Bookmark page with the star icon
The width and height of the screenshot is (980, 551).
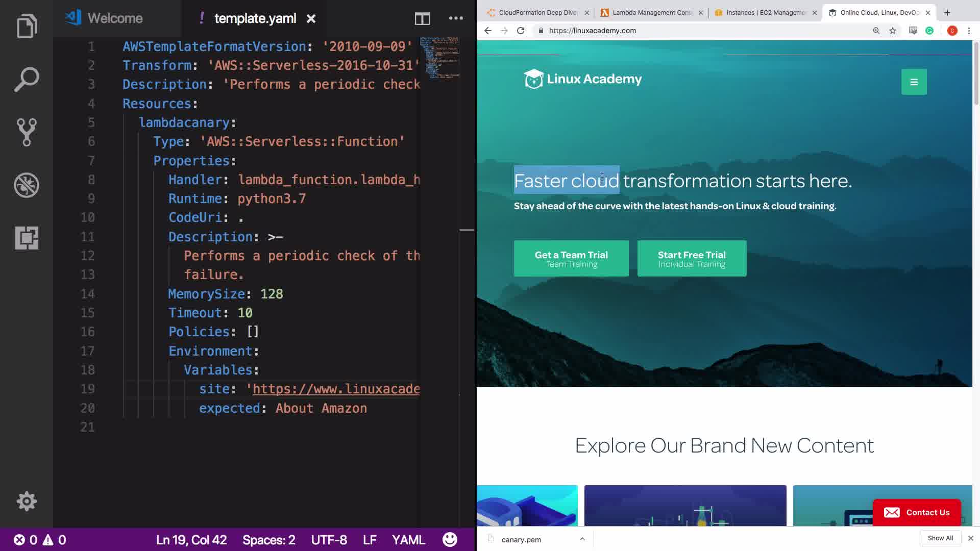[893, 31]
